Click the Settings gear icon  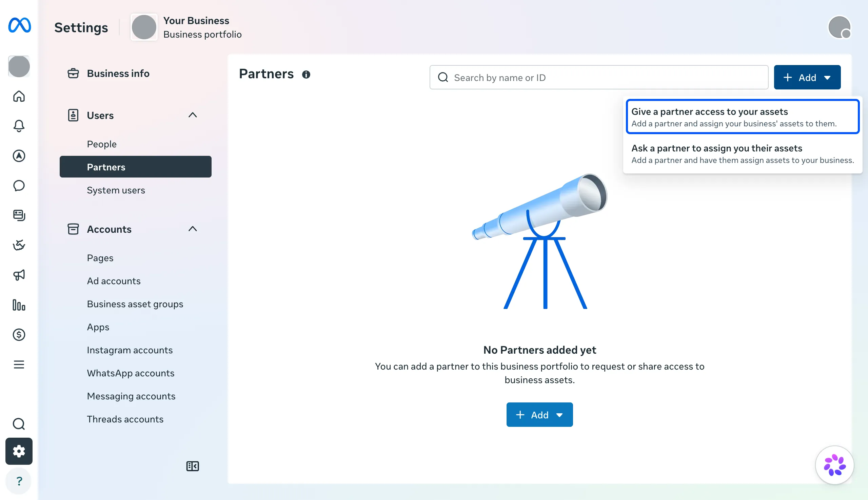click(19, 451)
